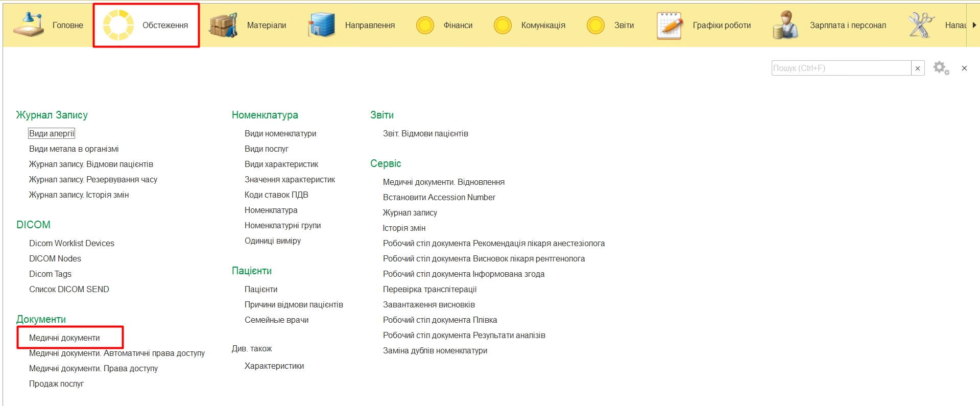
Task: Open Медичні документи link
Action: tap(64, 338)
